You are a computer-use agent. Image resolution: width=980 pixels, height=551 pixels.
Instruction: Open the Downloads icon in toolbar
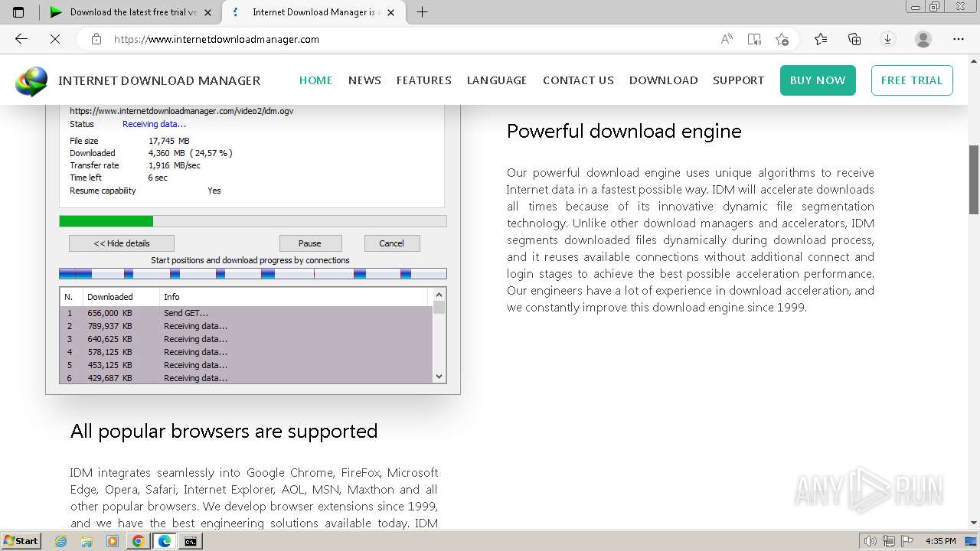point(888,39)
